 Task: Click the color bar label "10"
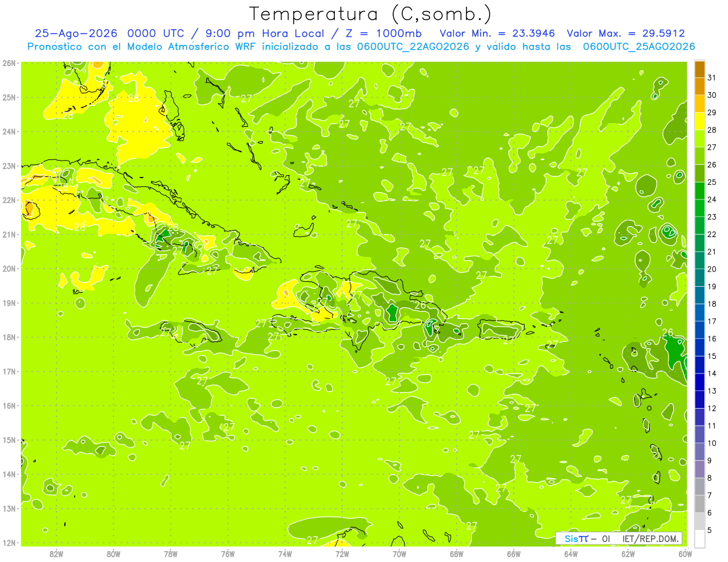click(x=712, y=444)
